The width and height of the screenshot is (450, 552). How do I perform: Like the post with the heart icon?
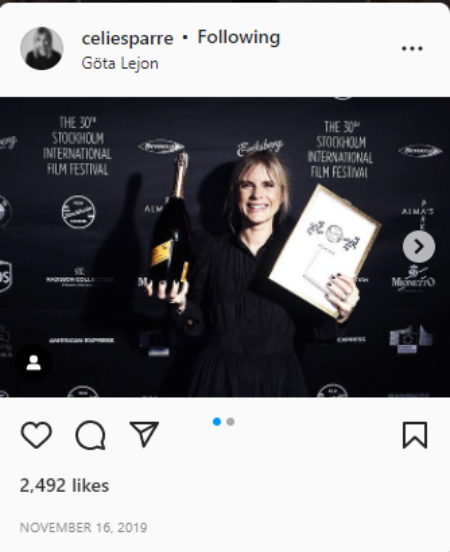[36, 435]
